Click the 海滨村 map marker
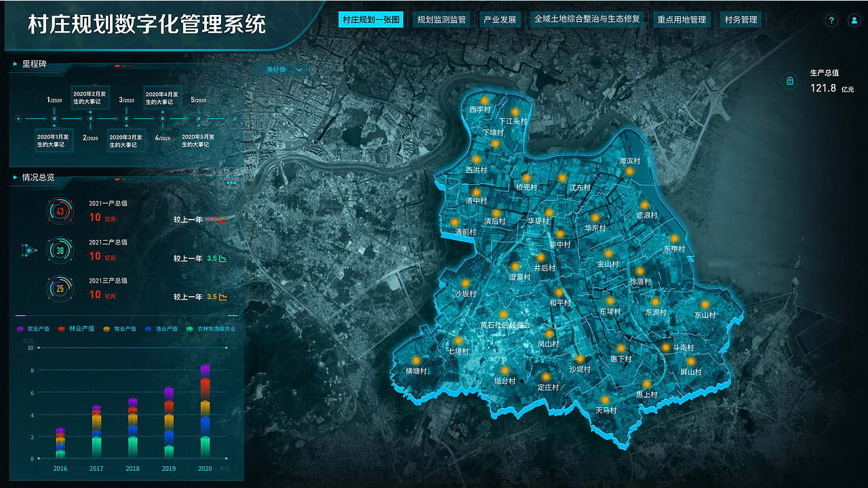Screen dimensions: 868x488 click(630, 171)
